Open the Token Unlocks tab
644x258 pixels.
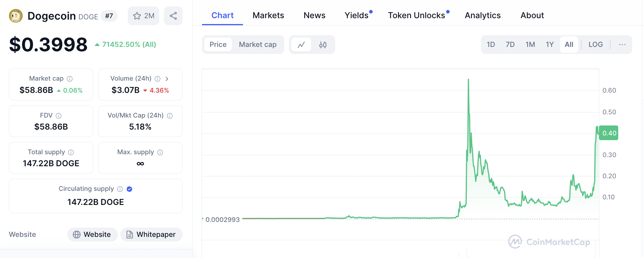click(x=417, y=15)
